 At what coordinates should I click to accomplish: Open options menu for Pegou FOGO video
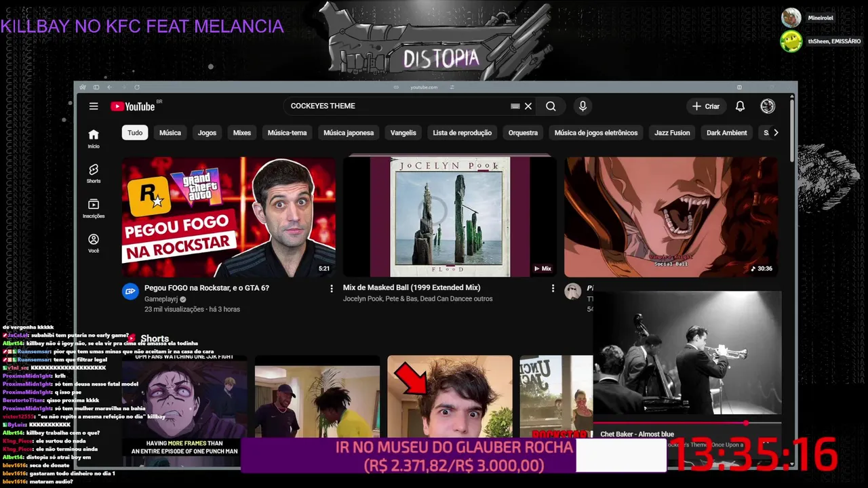pos(332,289)
